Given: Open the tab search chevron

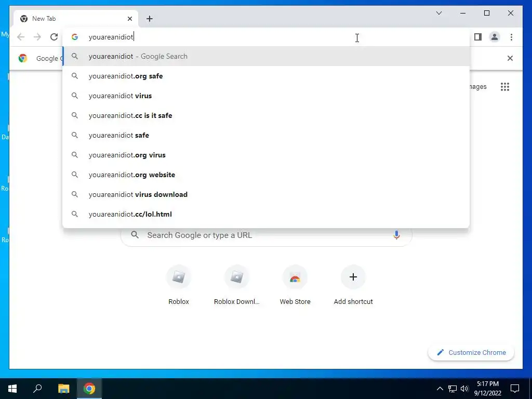Looking at the screenshot, I should tap(439, 13).
